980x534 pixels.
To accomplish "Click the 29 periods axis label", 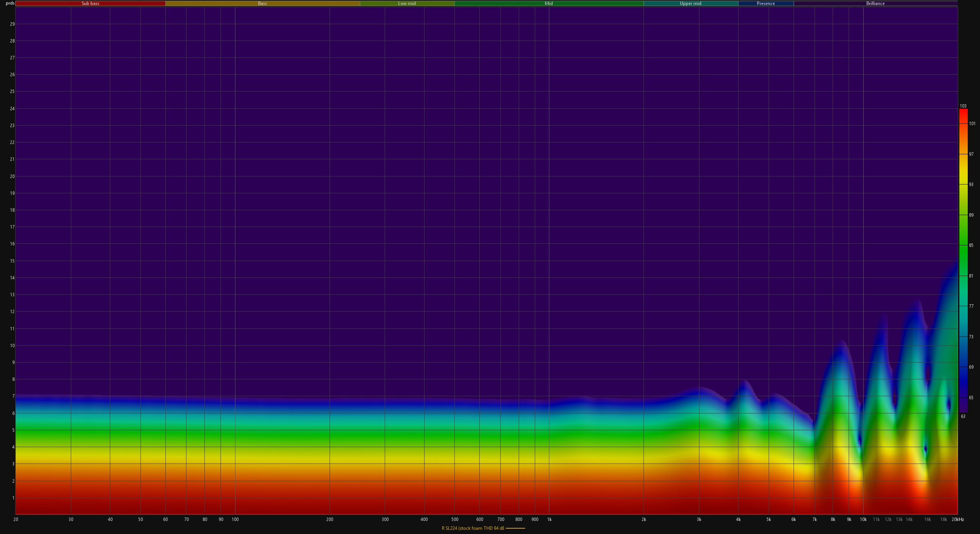I will [12, 24].
